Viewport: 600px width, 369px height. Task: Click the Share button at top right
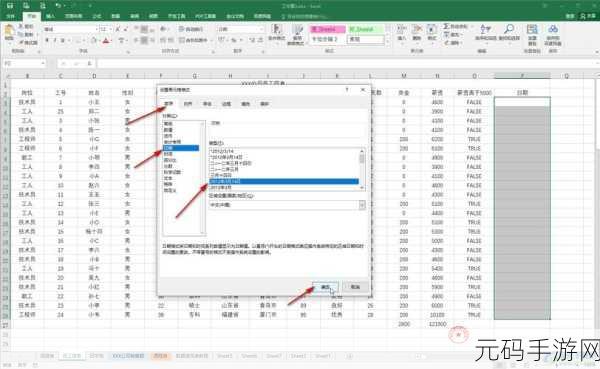pyautogui.click(x=589, y=16)
